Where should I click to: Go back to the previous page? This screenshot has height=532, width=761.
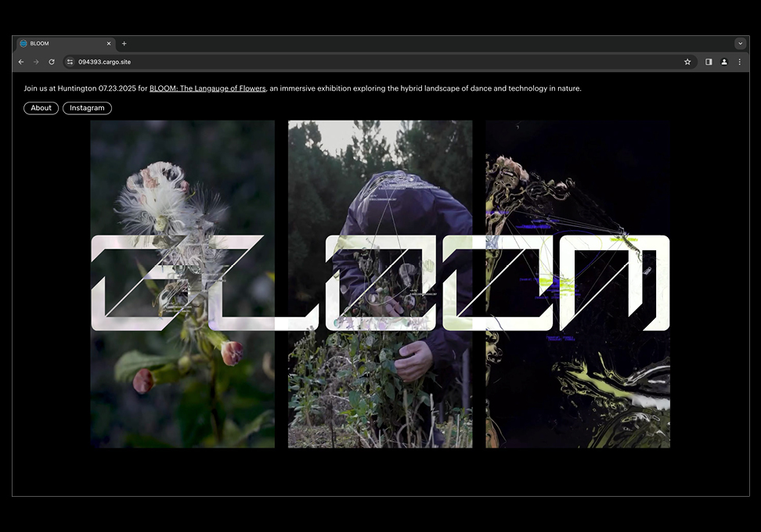tap(21, 62)
